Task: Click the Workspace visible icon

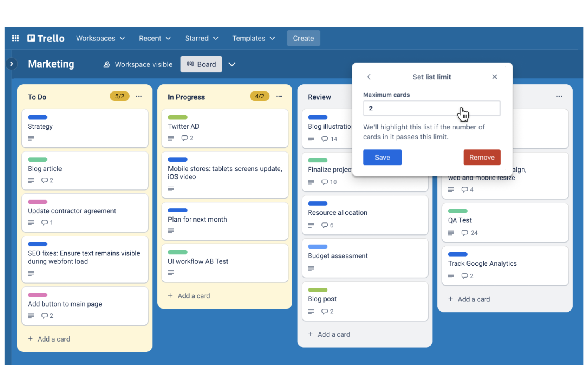Action: [107, 64]
